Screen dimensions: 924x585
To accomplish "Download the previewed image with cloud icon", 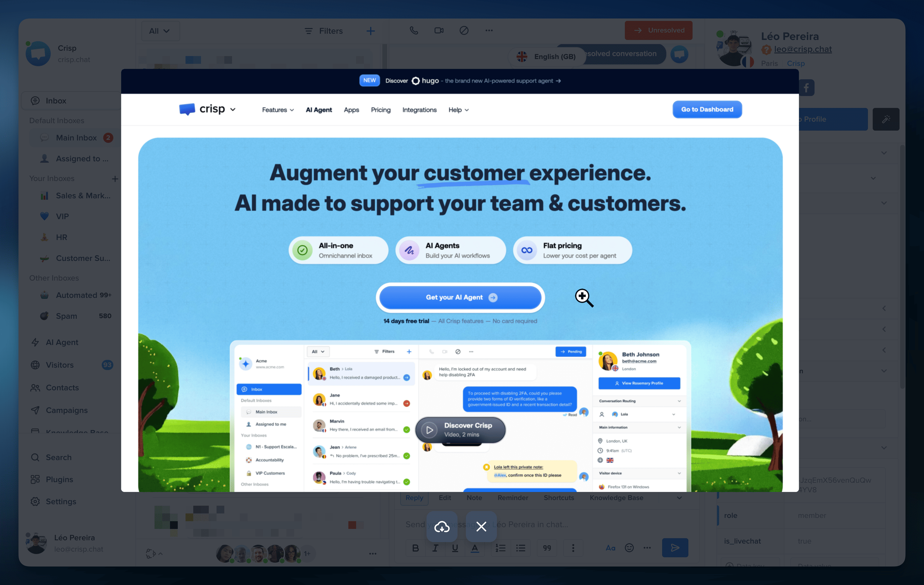I will point(442,526).
